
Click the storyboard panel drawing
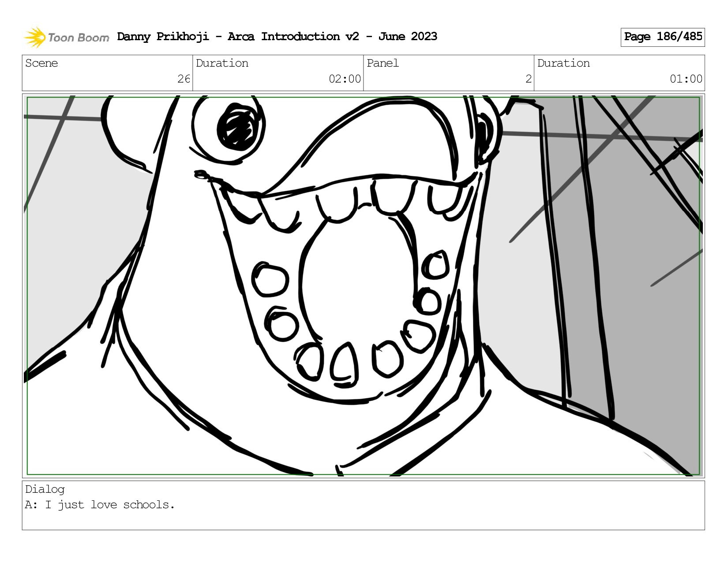(363, 286)
